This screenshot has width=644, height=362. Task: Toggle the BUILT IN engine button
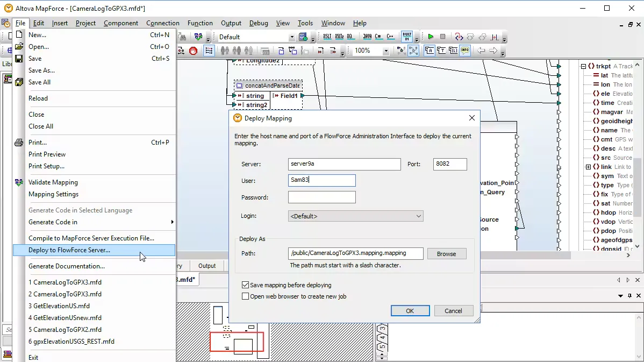pyautogui.click(x=407, y=37)
